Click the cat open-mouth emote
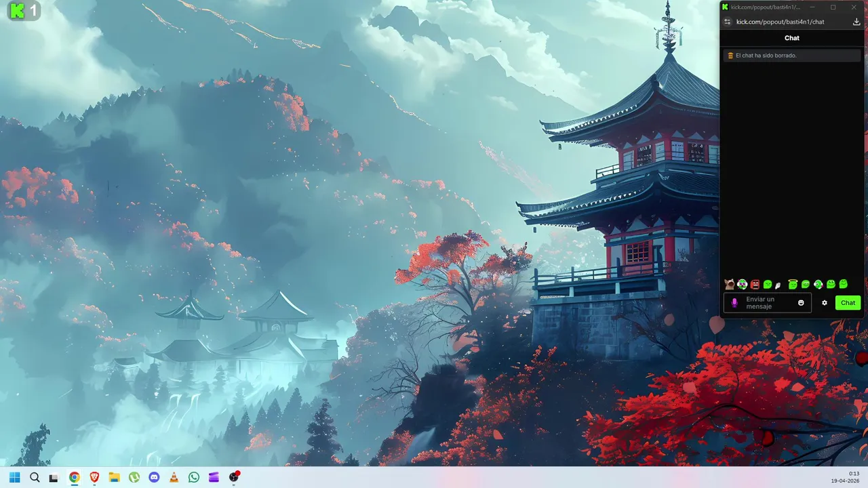Viewport: 868px width, 488px height. [x=730, y=284]
